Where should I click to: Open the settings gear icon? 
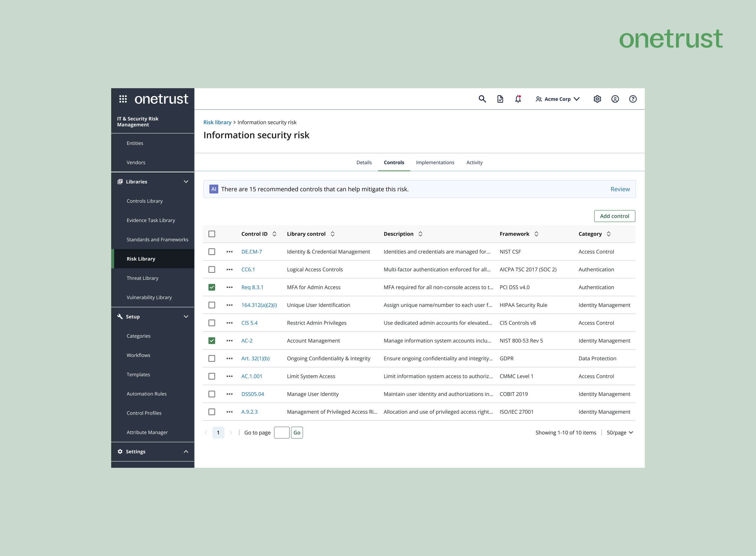click(597, 99)
